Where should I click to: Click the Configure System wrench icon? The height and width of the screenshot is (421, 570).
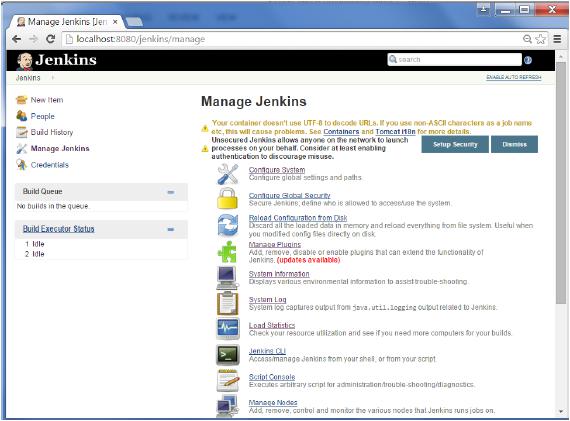tap(228, 174)
